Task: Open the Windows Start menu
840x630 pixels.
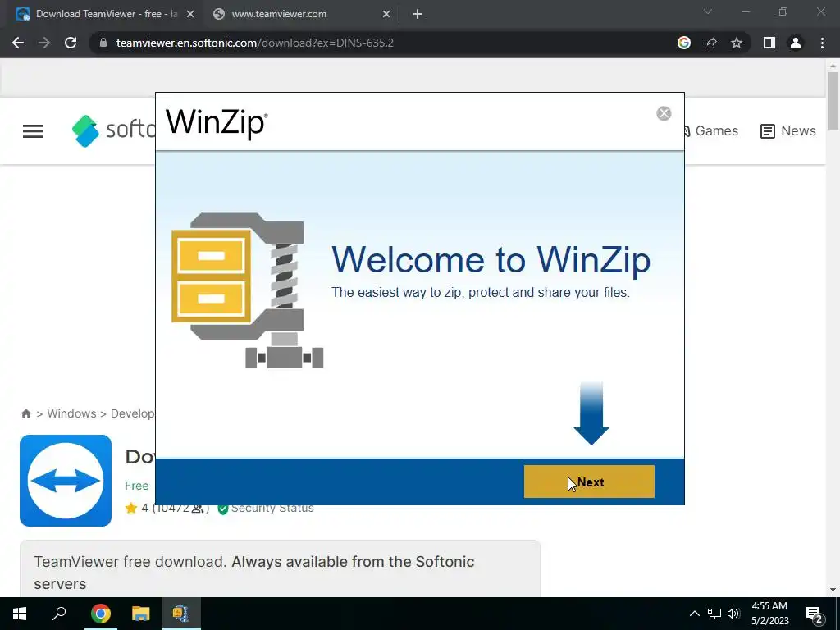Action: pyautogui.click(x=20, y=614)
